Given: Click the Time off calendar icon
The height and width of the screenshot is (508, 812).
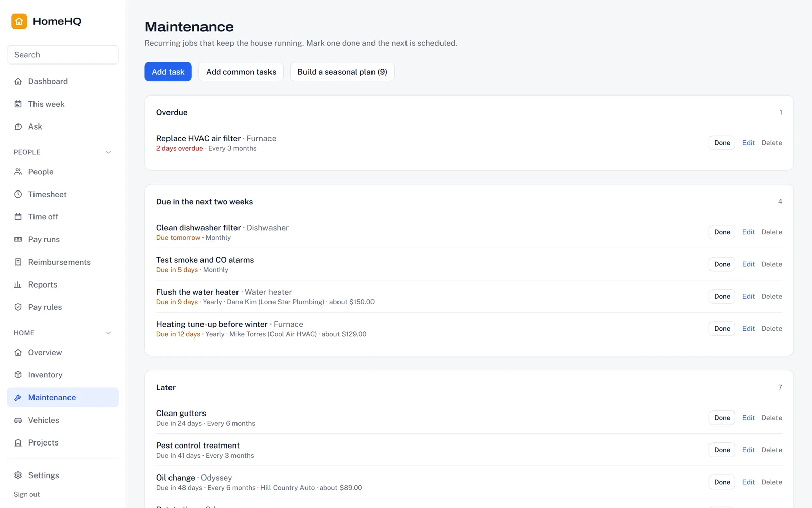Looking at the screenshot, I should (x=18, y=217).
